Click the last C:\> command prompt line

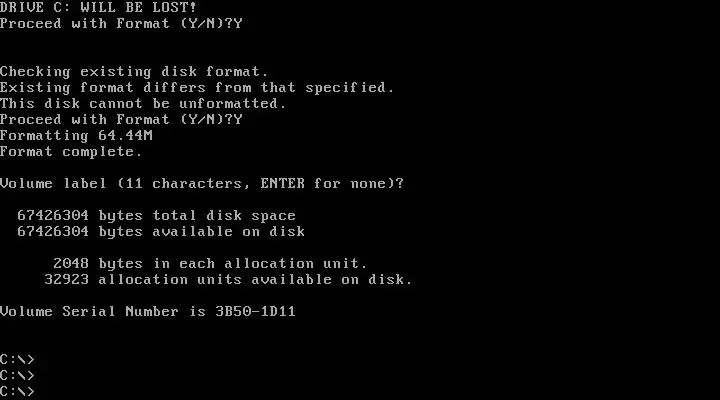point(17,392)
